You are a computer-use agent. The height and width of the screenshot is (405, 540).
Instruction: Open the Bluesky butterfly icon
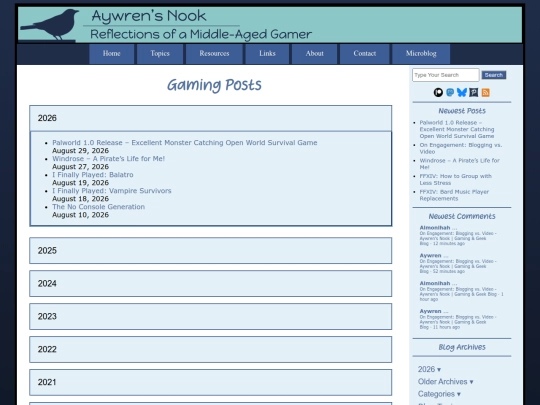coord(461,92)
